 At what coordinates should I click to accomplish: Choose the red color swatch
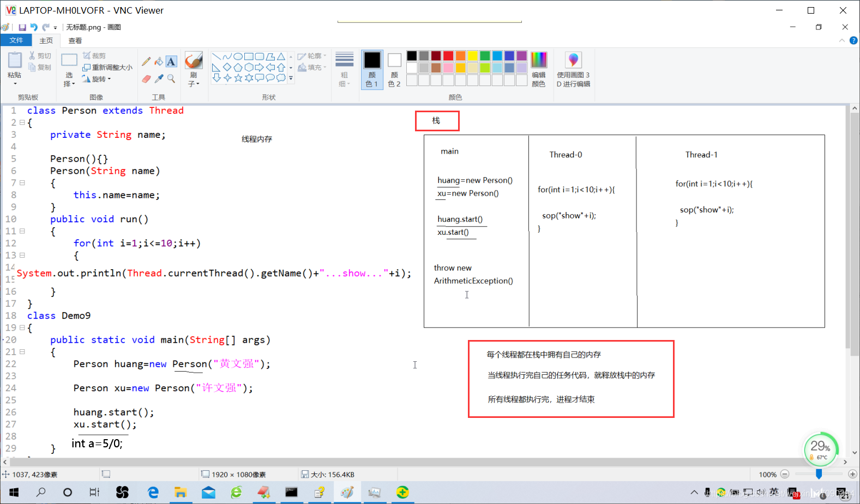(x=448, y=56)
